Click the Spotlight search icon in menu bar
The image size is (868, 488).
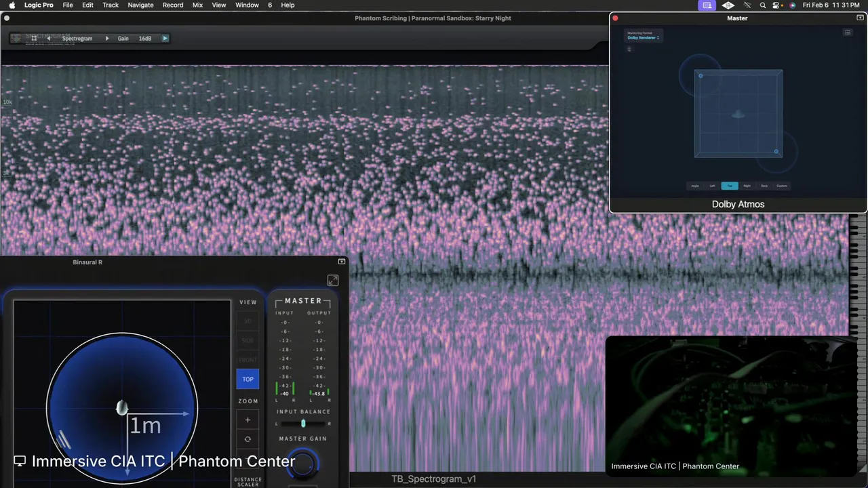point(763,5)
